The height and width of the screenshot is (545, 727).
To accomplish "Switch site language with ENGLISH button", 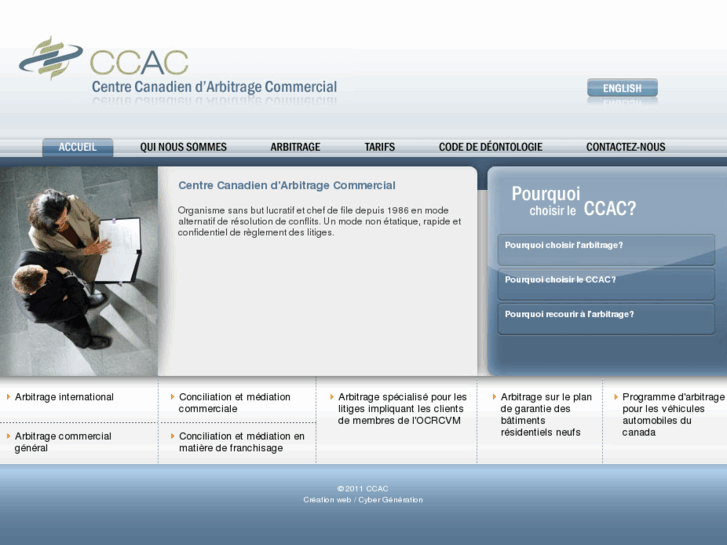I will coord(622,88).
